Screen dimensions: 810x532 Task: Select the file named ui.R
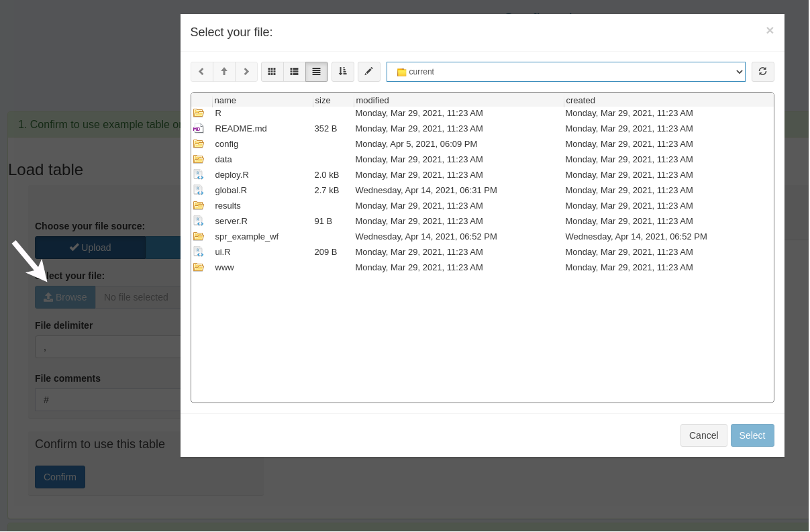223,252
